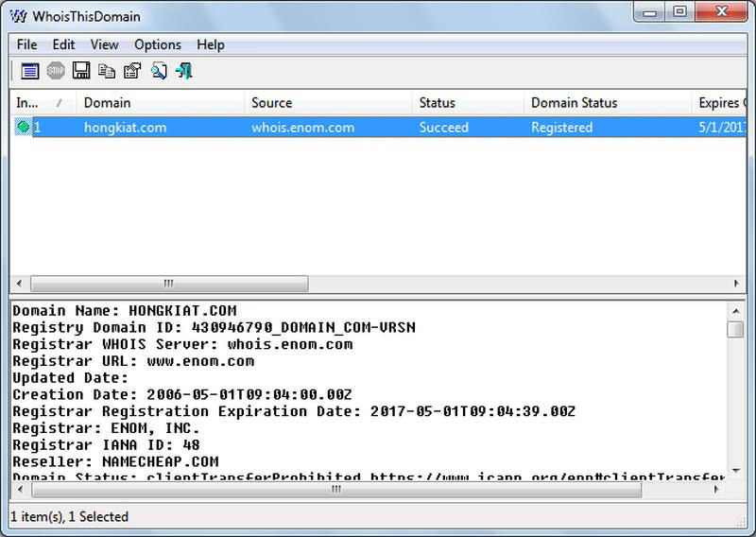Click the Domains List toolbar icon
Viewport: 756px width, 537px height.
(30, 71)
